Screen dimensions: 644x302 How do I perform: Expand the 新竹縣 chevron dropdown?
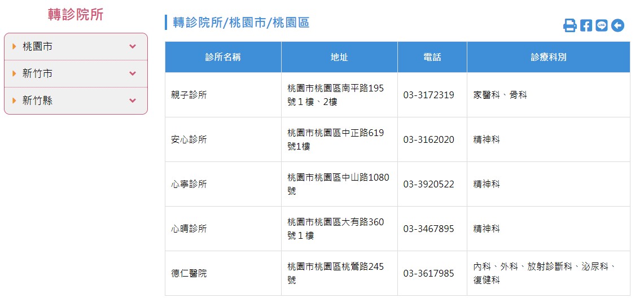132,100
